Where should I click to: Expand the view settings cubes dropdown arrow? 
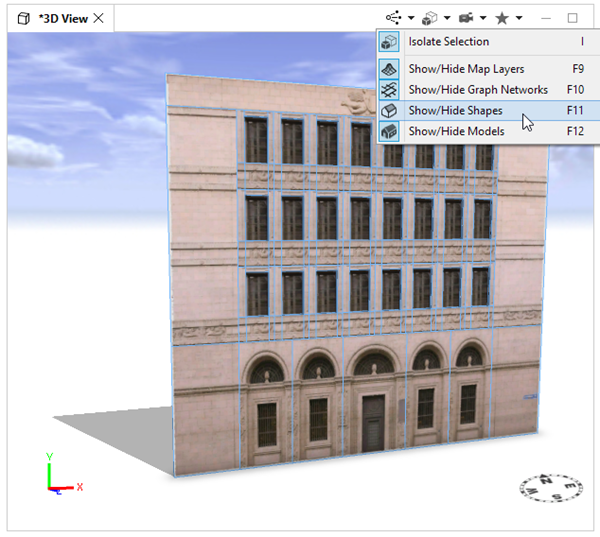448,18
